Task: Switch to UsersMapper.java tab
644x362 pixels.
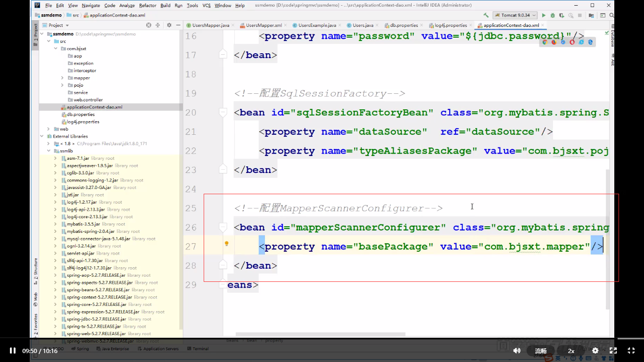Action: [x=211, y=25]
